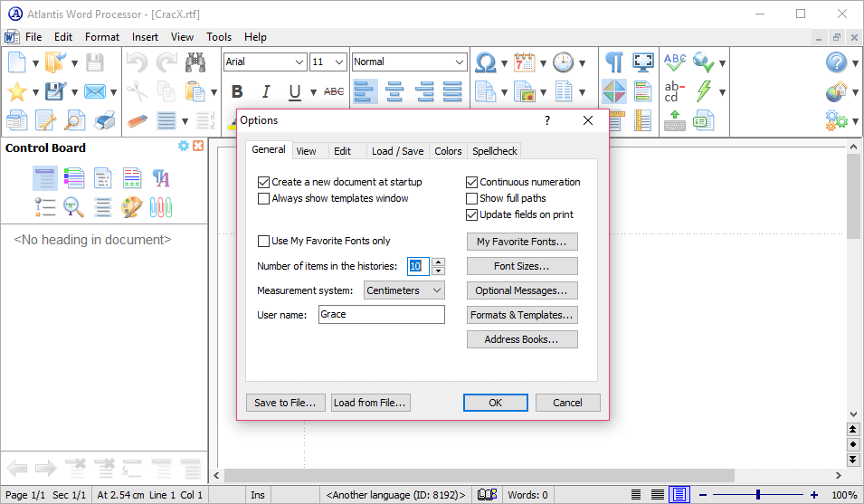
Task: Click the Help question mark icon
Action: (837, 62)
